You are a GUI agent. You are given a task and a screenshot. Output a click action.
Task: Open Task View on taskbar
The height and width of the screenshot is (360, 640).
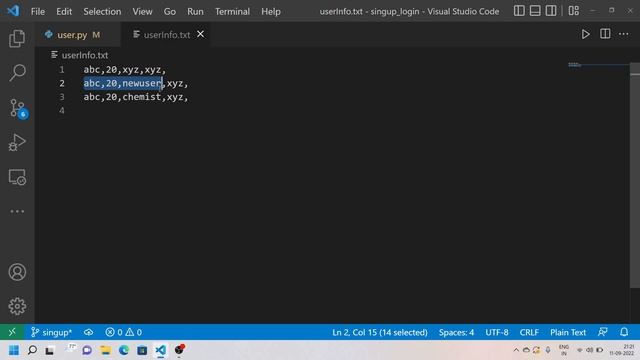50,350
